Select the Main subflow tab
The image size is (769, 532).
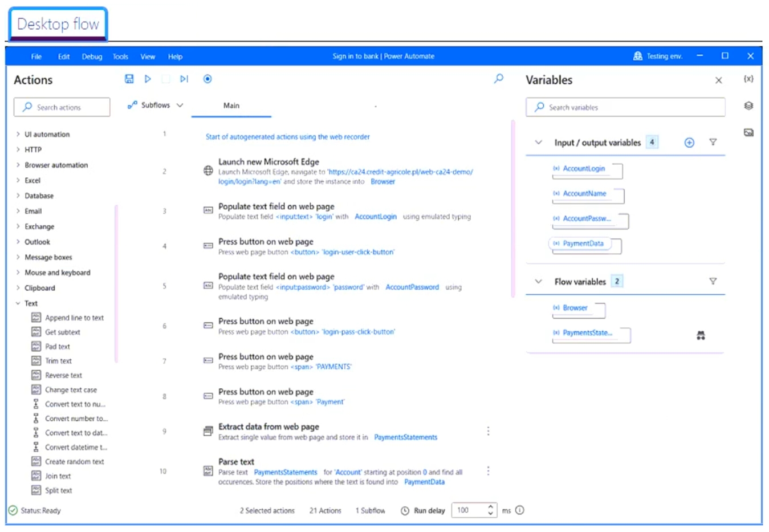[x=231, y=106]
